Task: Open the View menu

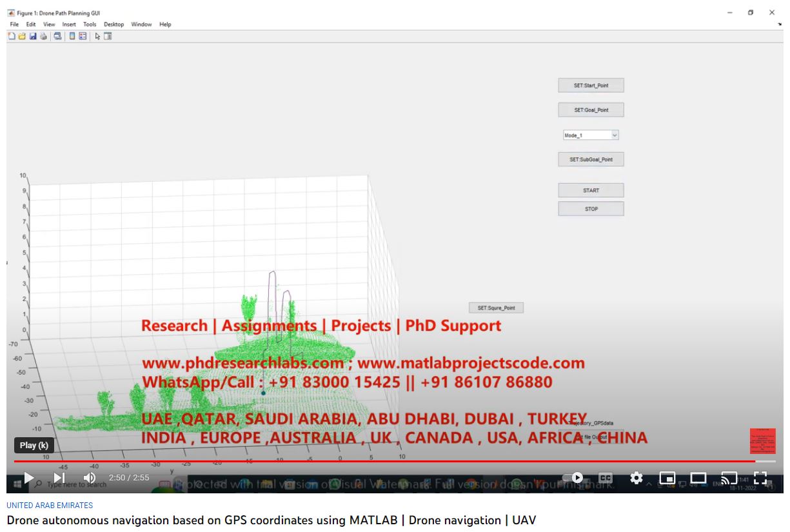Action: (49, 25)
